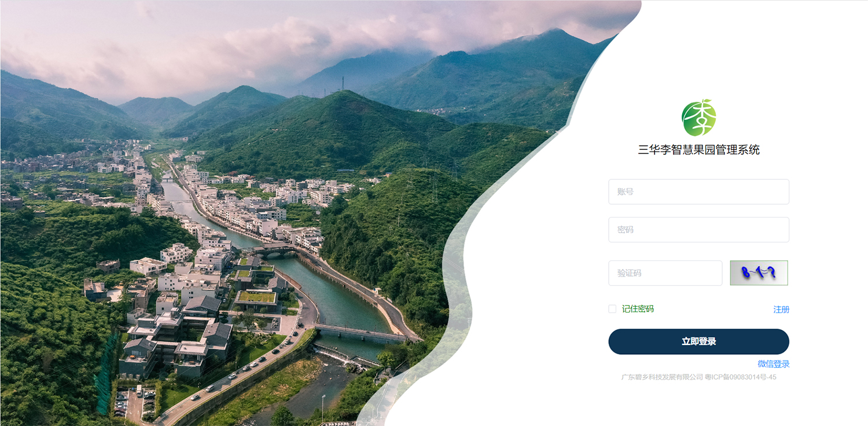Refresh the 8-1=? captcha image
Screen dimensions: 868x426
[759, 273]
